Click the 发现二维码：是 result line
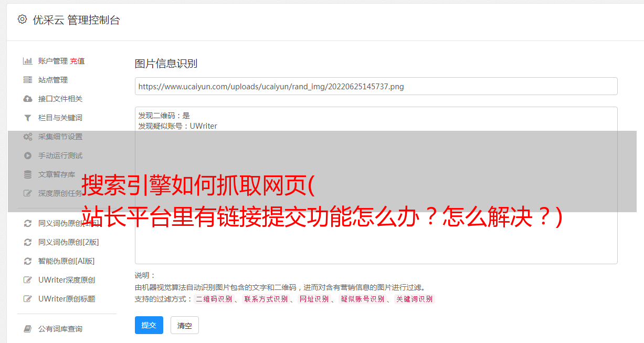This screenshot has width=644, height=343. coord(164,116)
